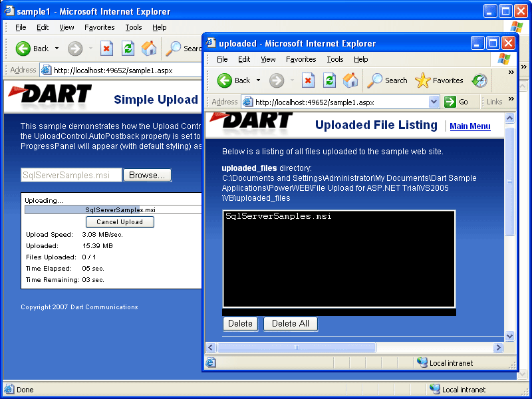532x399 pixels.
Task: Click Home icon in uploaded window
Action: (x=350, y=80)
